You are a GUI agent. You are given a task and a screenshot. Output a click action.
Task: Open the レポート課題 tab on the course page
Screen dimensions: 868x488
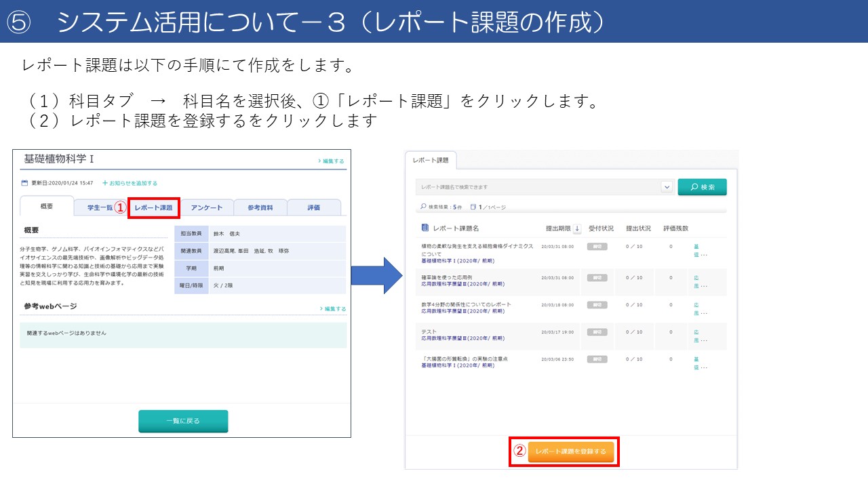coord(153,207)
